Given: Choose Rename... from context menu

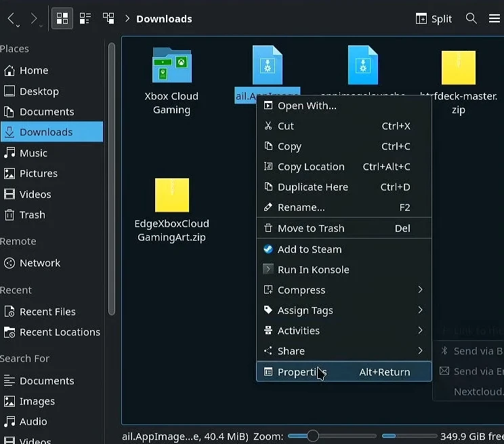Looking at the screenshot, I should tap(343, 207).
